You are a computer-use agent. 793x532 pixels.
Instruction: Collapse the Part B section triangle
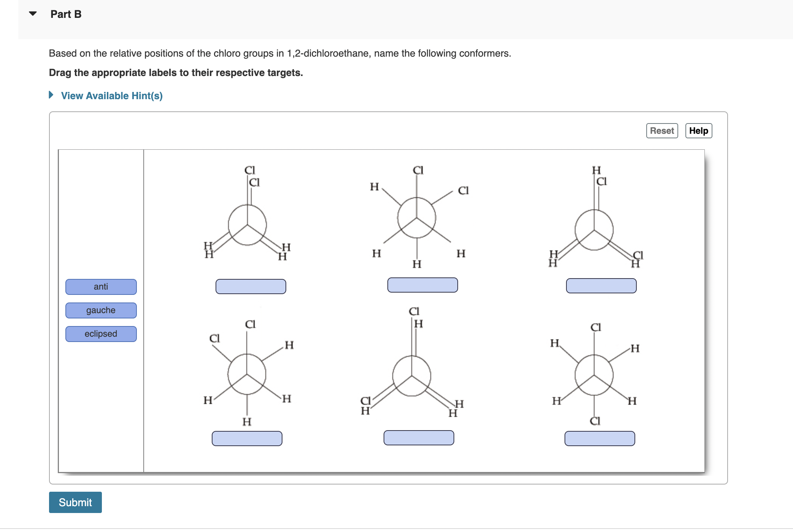[32, 14]
